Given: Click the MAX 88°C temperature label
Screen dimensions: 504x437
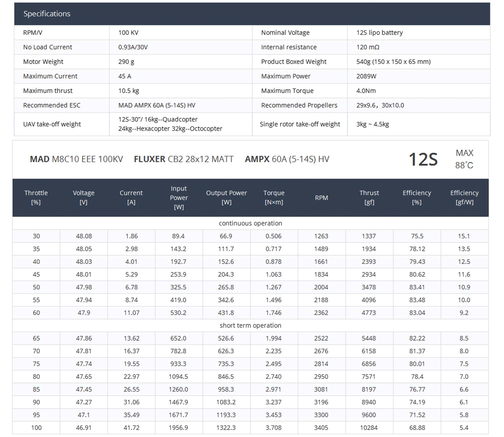Looking at the screenshot, I should pos(464,159).
